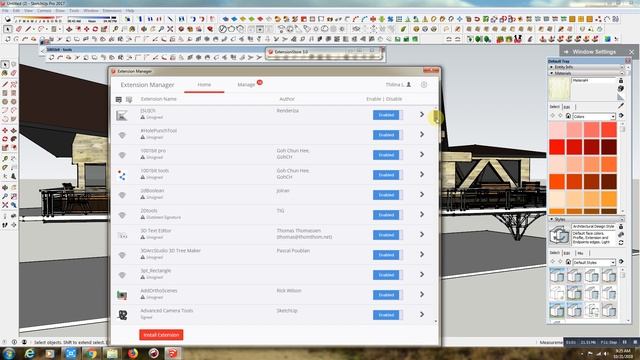Open the Mix tab in Styles panel
This screenshot has width=640, height=360.
tap(580, 253)
